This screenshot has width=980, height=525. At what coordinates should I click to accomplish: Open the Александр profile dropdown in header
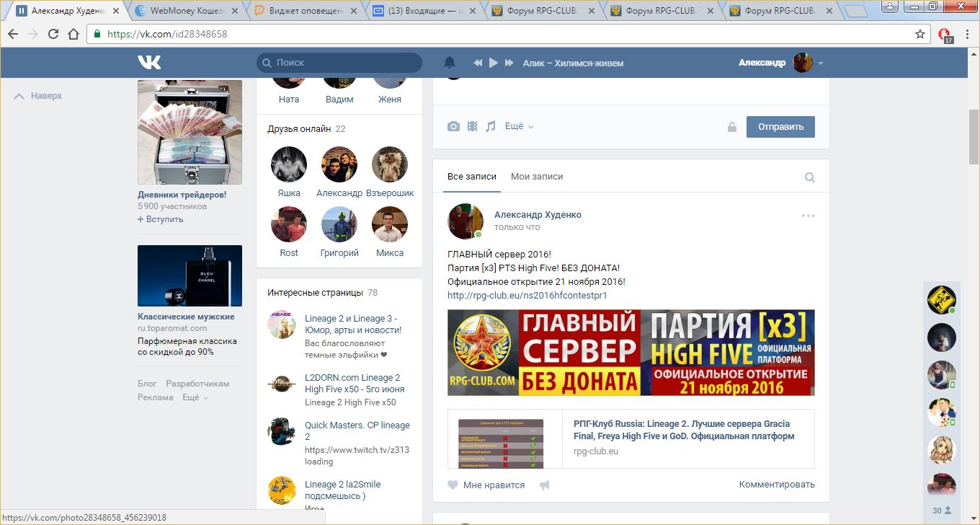[x=780, y=63]
